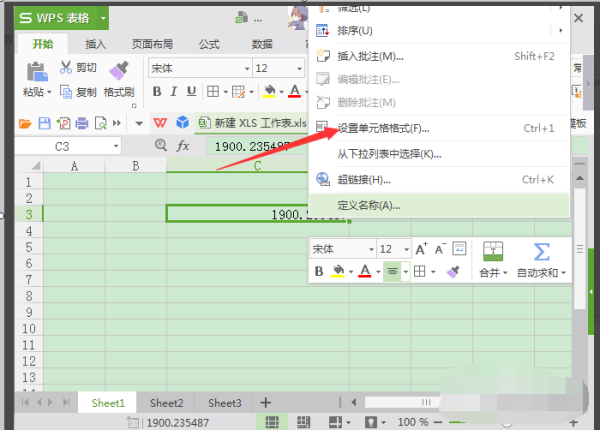Open the 公式 ribbon tab
600x430 pixels.
point(209,44)
